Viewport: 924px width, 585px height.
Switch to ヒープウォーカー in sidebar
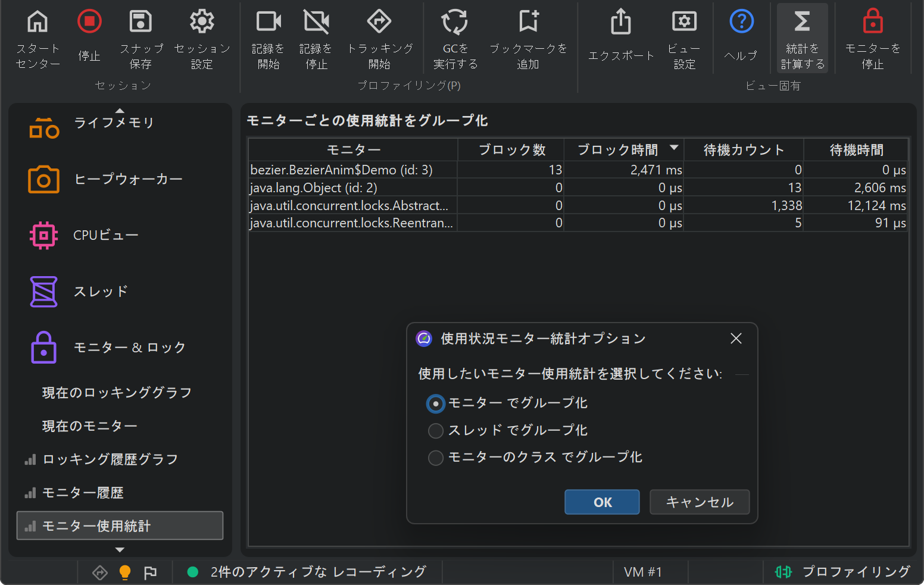[x=128, y=179]
